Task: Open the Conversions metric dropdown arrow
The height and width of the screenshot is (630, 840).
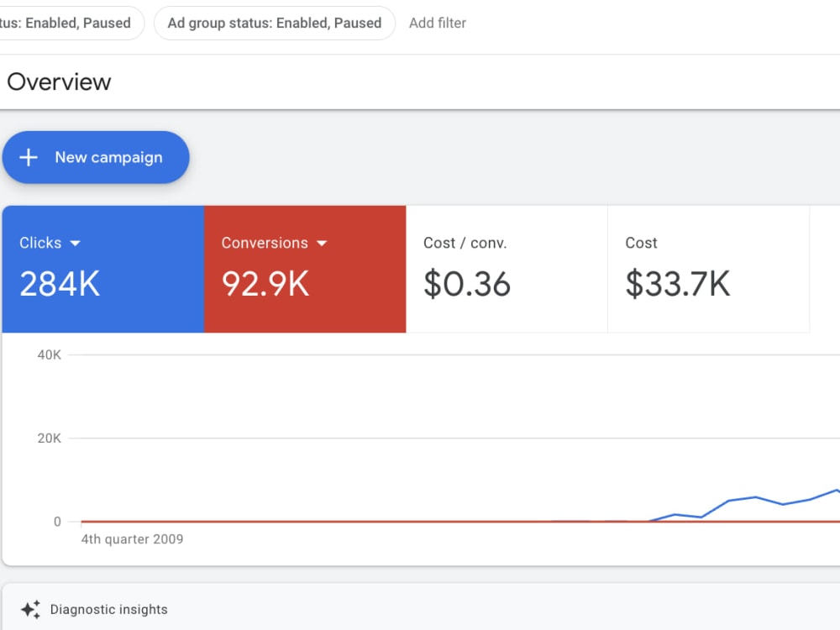Action: [322, 244]
